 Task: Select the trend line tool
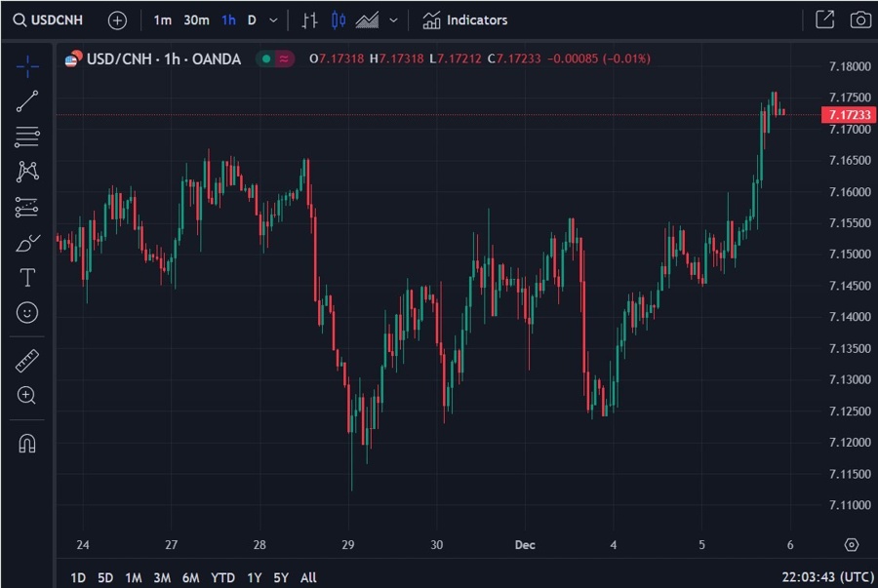pos(27,101)
